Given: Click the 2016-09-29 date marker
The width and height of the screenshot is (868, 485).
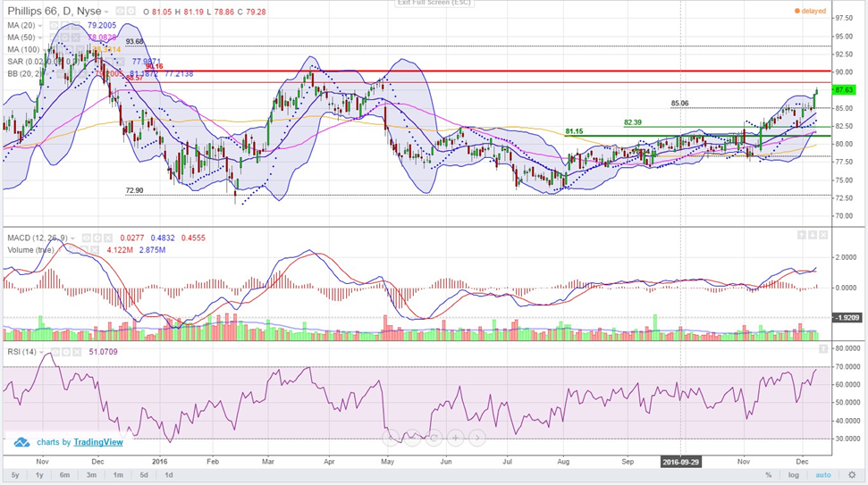Looking at the screenshot, I should coord(680,462).
